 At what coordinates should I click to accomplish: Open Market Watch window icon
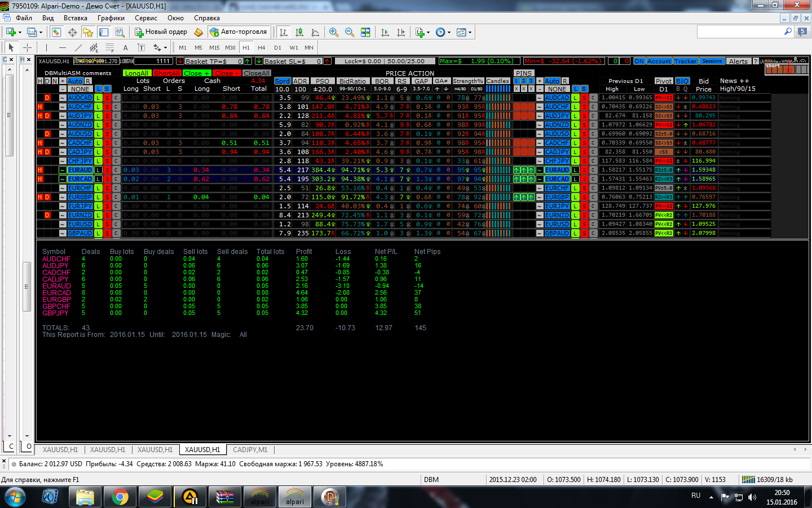56,32
